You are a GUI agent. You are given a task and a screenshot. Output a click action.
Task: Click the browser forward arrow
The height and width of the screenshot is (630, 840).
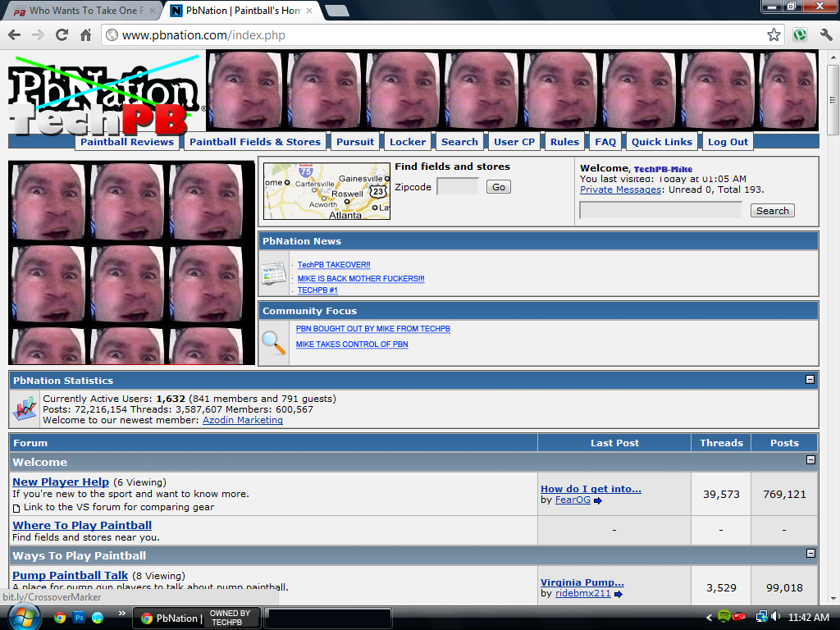click(38, 35)
